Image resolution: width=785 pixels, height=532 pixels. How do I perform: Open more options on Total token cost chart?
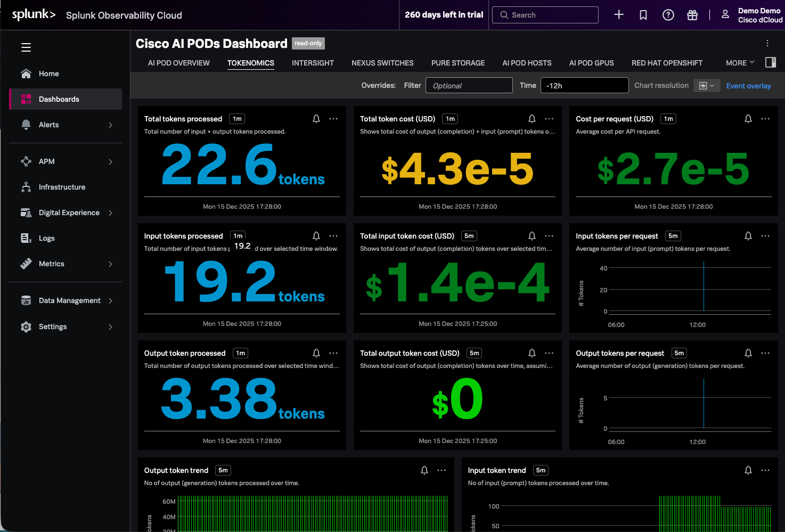549,119
